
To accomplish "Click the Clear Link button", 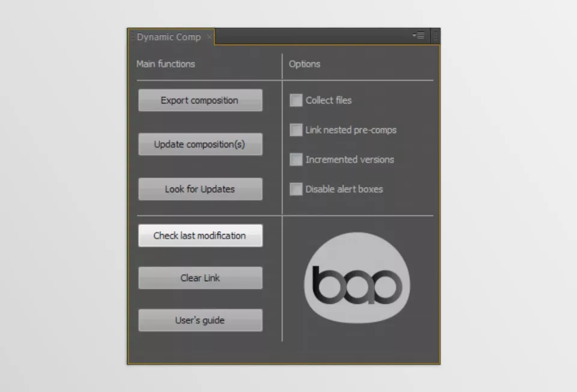I will click(x=200, y=278).
